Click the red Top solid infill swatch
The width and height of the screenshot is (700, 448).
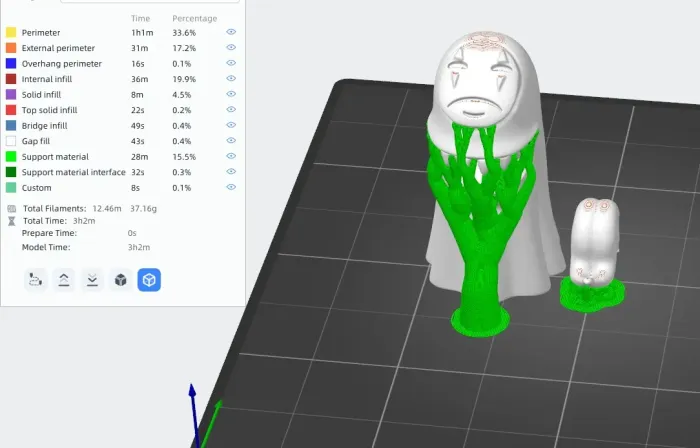(11, 110)
